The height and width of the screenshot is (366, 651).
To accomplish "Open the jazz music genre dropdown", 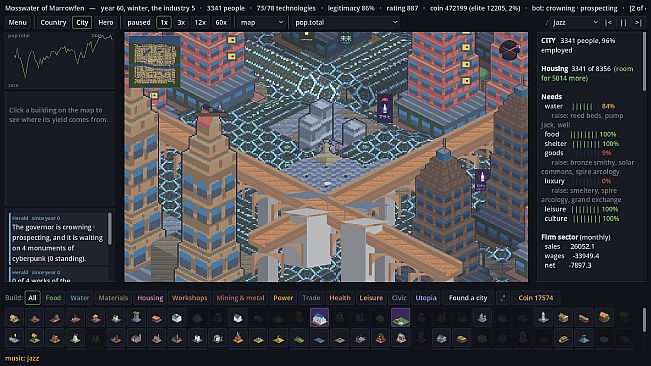I will (x=575, y=22).
